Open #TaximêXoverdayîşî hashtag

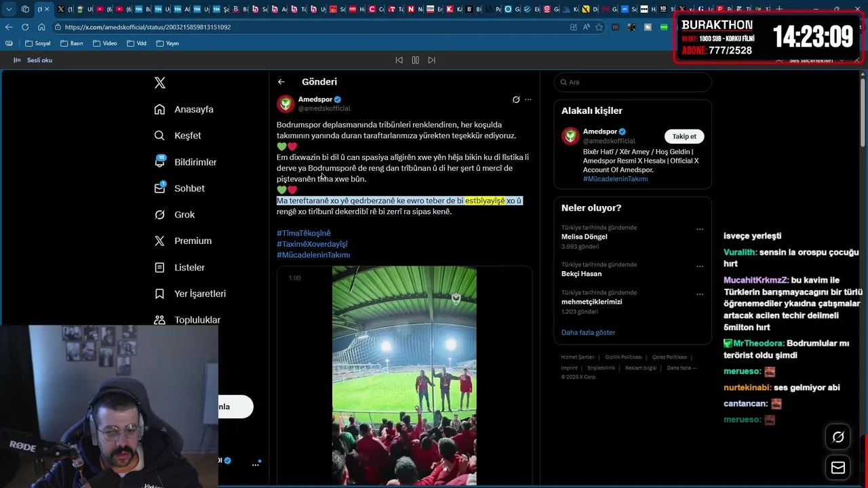(312, 244)
